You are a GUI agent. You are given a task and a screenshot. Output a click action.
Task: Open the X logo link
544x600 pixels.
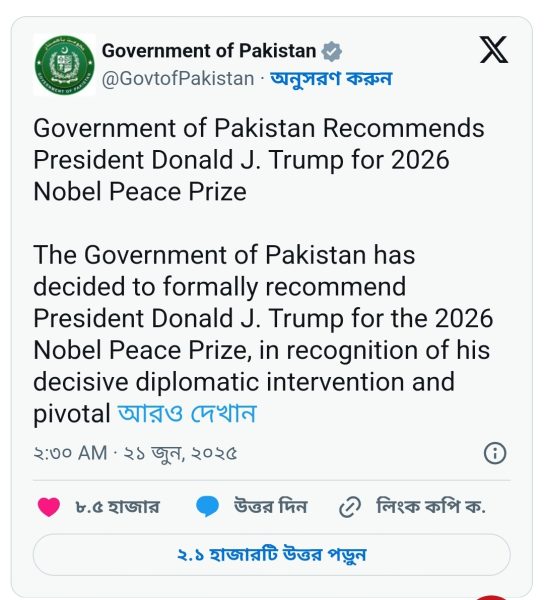click(494, 50)
